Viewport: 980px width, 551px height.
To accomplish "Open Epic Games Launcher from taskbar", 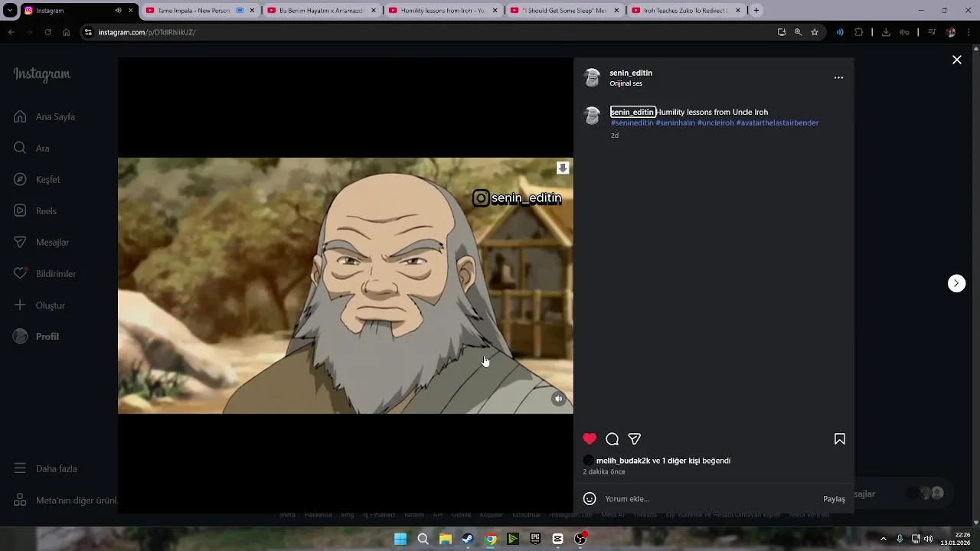I will point(535,539).
